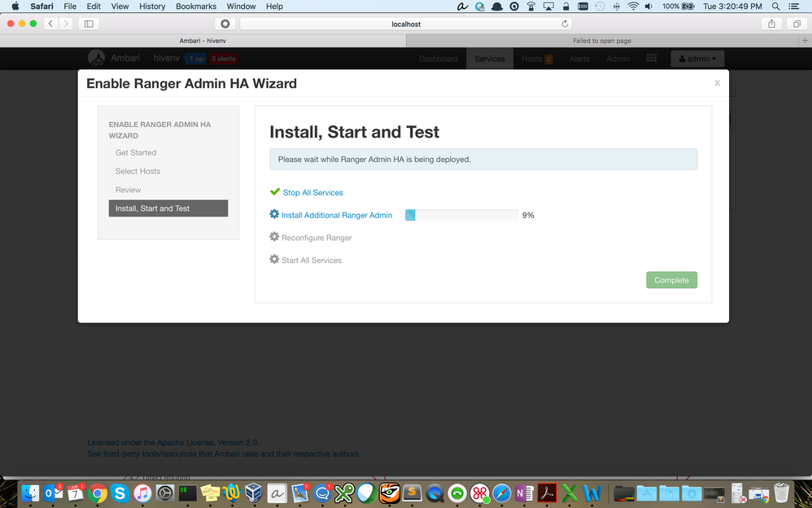Open the Ambari views grid icon
Viewport: 812px width, 508px height.
click(x=652, y=59)
